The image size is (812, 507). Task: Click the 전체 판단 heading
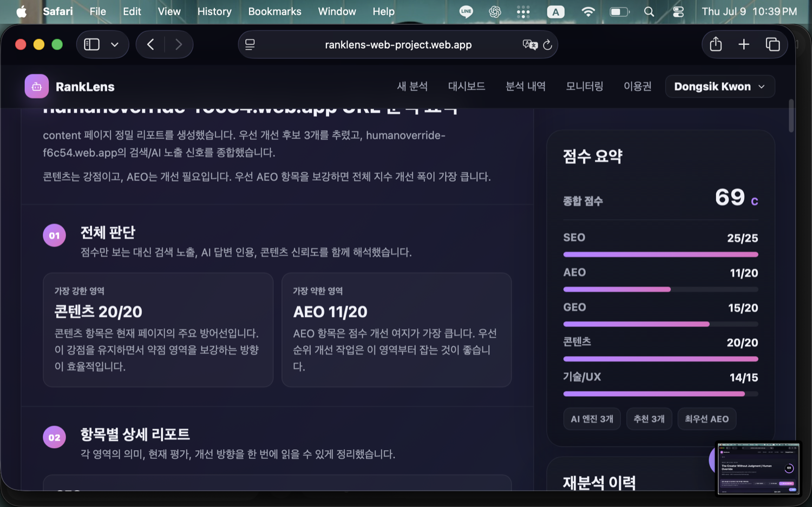tap(108, 233)
